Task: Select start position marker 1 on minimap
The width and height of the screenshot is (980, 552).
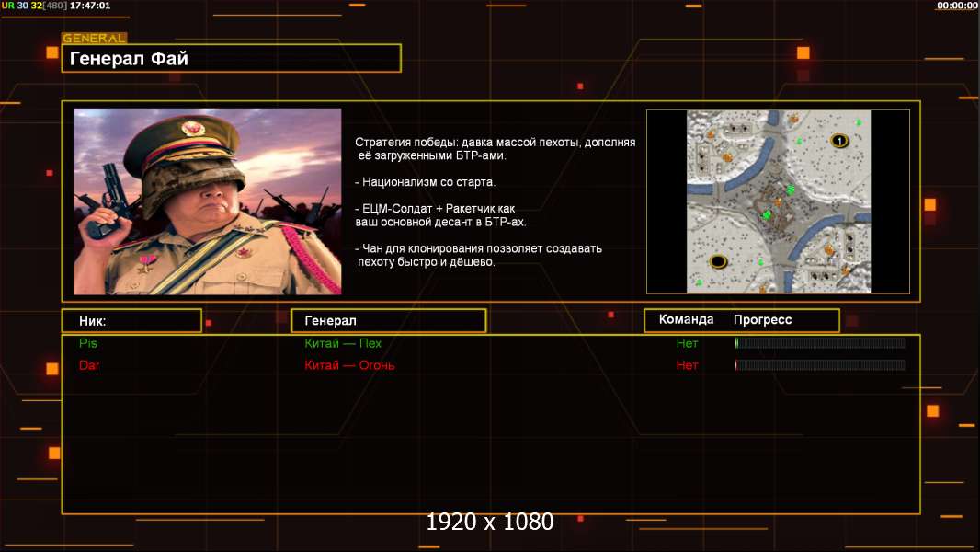Action: [x=838, y=141]
